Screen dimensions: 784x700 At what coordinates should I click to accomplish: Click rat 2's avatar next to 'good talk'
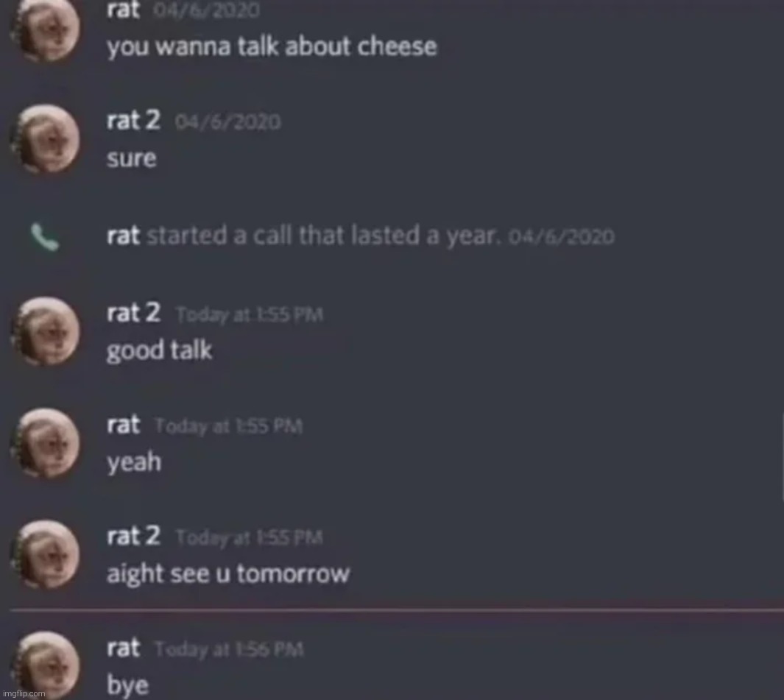click(45, 331)
